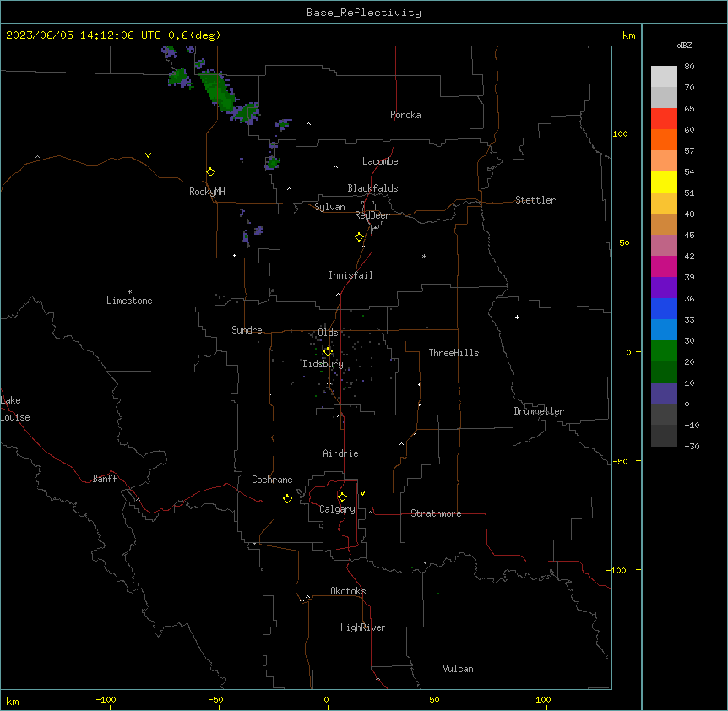Click the Strathmore label
This screenshot has width=728, height=711.
tap(436, 513)
